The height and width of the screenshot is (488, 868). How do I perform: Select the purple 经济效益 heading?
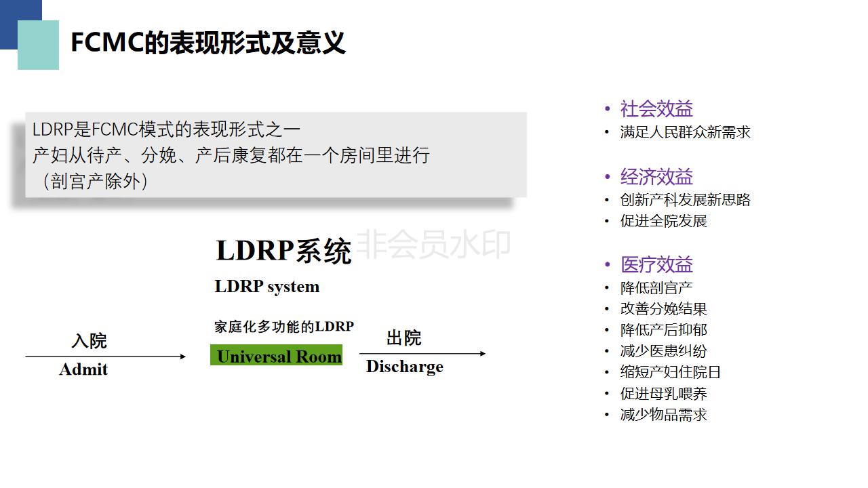pyautogui.click(x=656, y=177)
